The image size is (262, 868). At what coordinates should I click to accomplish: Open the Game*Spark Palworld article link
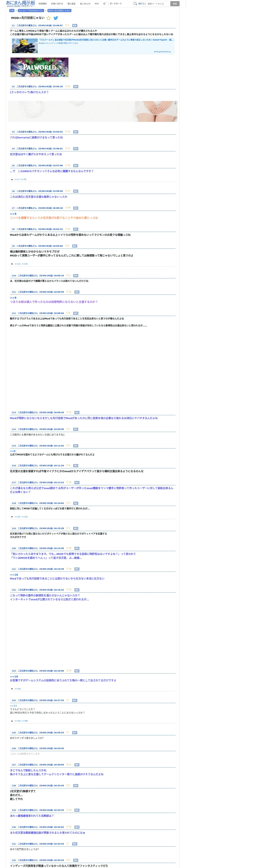click(x=106, y=40)
